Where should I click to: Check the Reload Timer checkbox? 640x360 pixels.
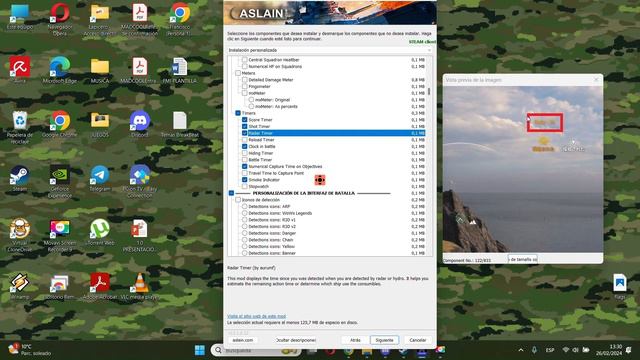coord(244,140)
